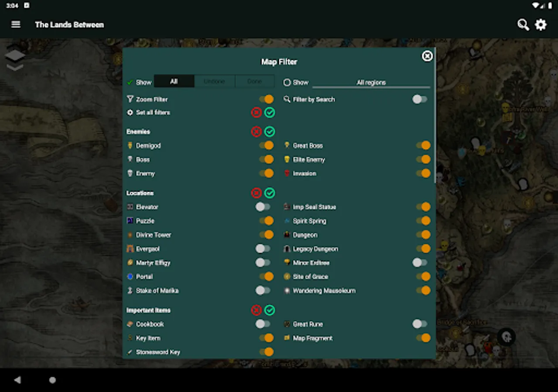
Task: Open the hamburger navigation menu
Action: point(16,24)
